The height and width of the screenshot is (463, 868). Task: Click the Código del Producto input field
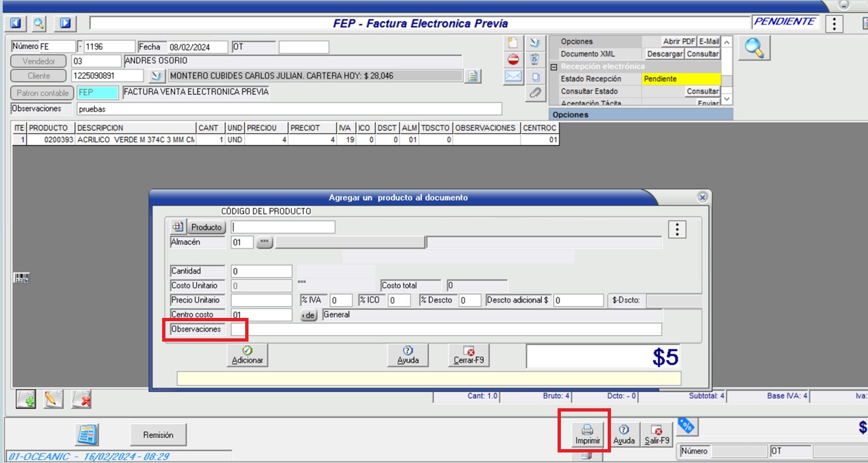283,227
